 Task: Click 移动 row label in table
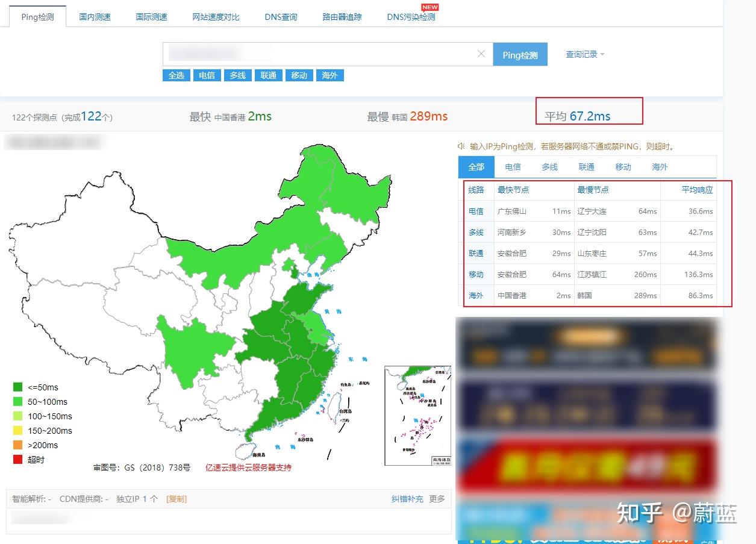click(x=476, y=275)
